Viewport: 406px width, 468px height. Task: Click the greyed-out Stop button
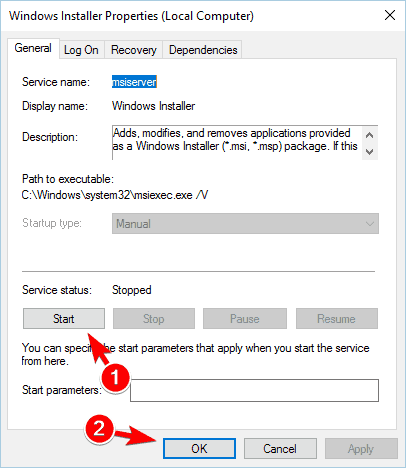coord(154,319)
